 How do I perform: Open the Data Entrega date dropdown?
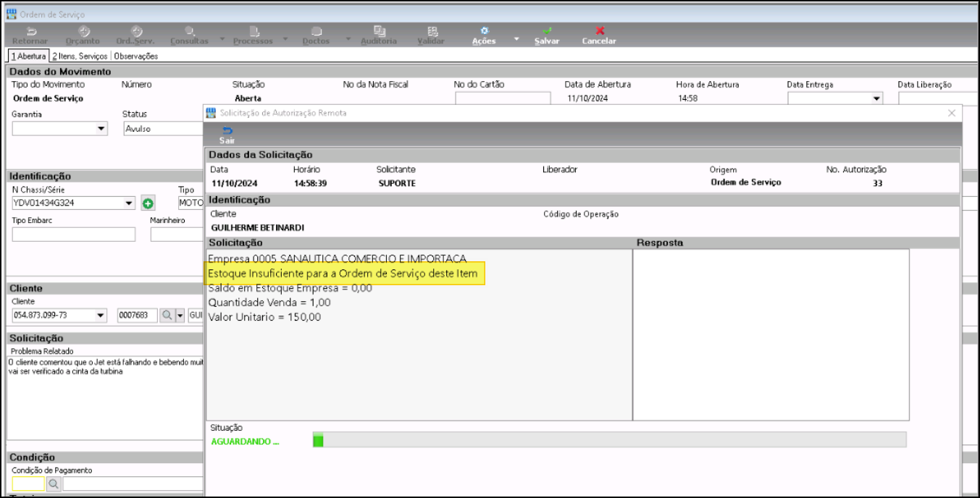[877, 98]
